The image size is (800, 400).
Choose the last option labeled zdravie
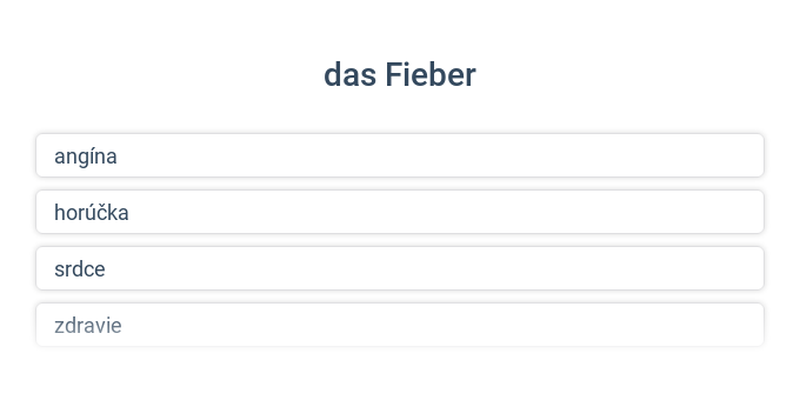400,324
